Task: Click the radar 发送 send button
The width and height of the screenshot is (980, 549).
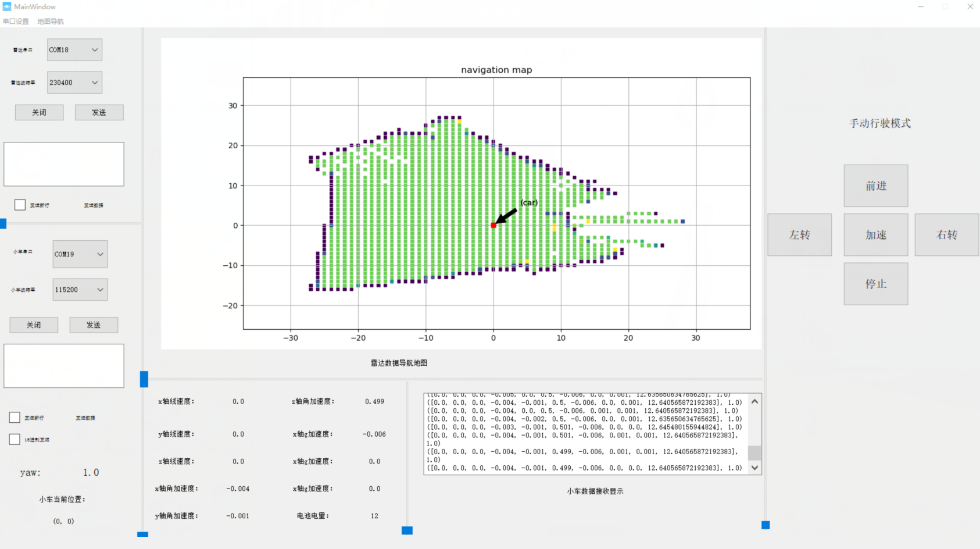Action: [x=99, y=112]
